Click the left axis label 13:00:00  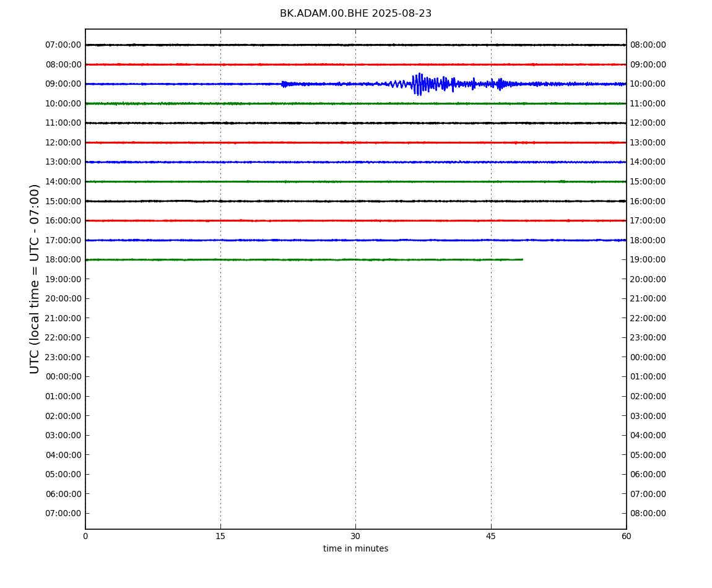click(x=63, y=162)
